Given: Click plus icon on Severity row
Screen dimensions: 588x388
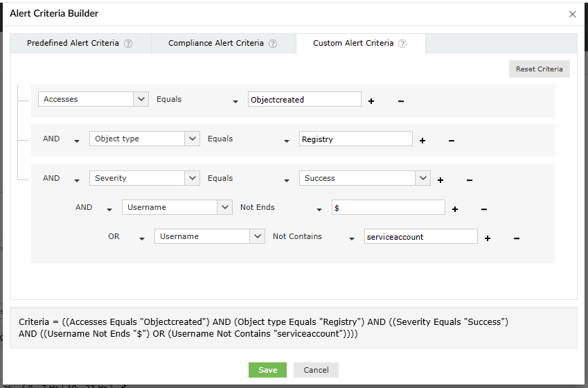Looking at the screenshot, I should tap(440, 180).
